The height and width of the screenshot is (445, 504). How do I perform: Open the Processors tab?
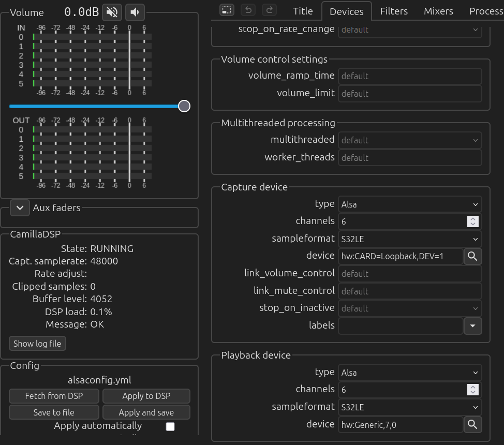[486, 11]
